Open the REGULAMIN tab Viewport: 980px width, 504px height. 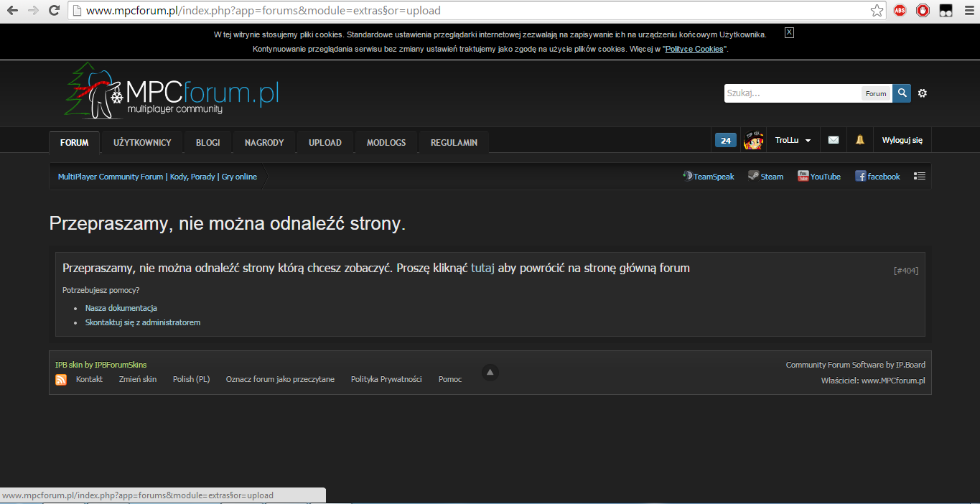coord(454,142)
